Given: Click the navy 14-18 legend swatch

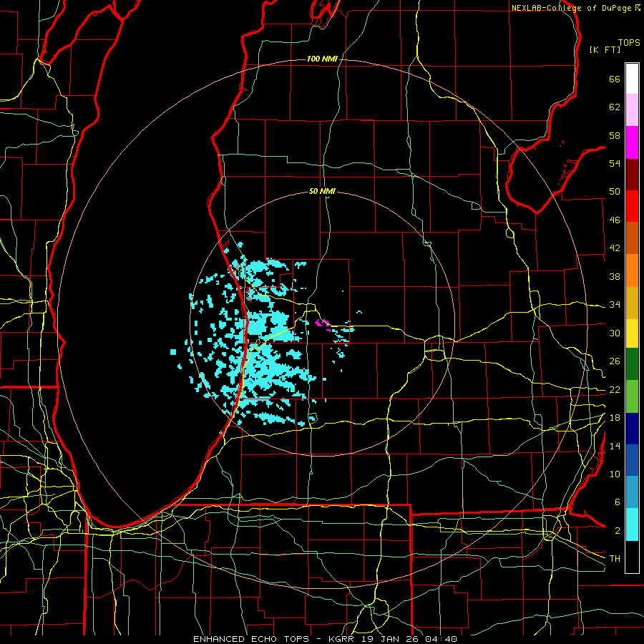Looking at the screenshot, I should [632, 429].
